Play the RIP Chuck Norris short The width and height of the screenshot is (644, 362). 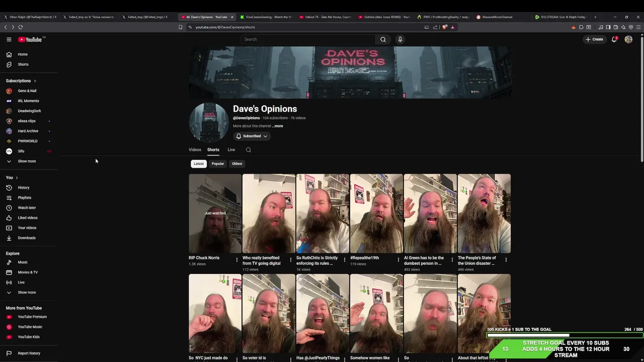point(215,214)
